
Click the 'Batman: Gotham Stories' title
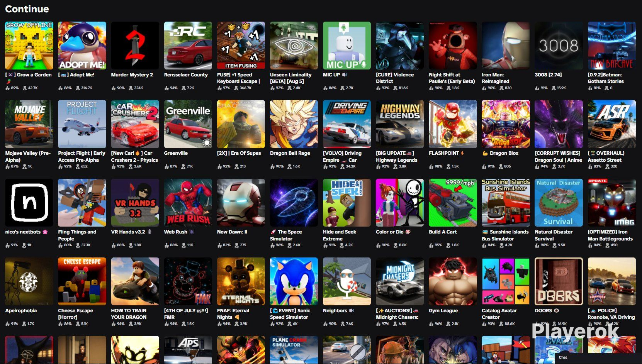(606, 78)
